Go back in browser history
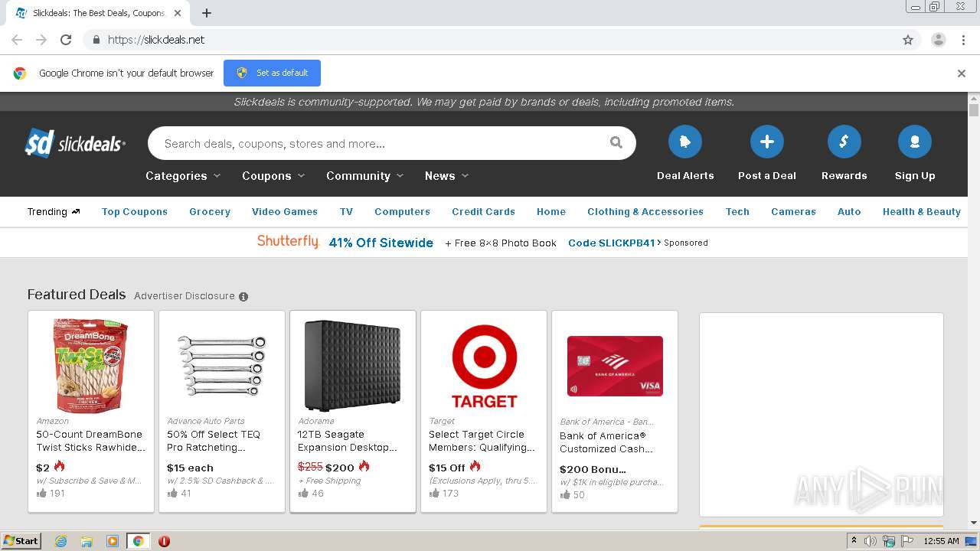The image size is (980, 551). point(17,40)
